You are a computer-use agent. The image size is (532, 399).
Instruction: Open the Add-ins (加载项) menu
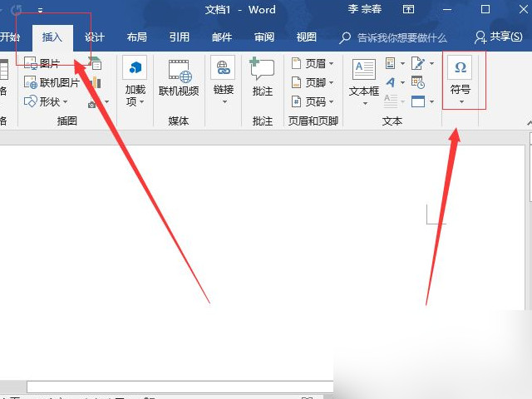[135, 82]
